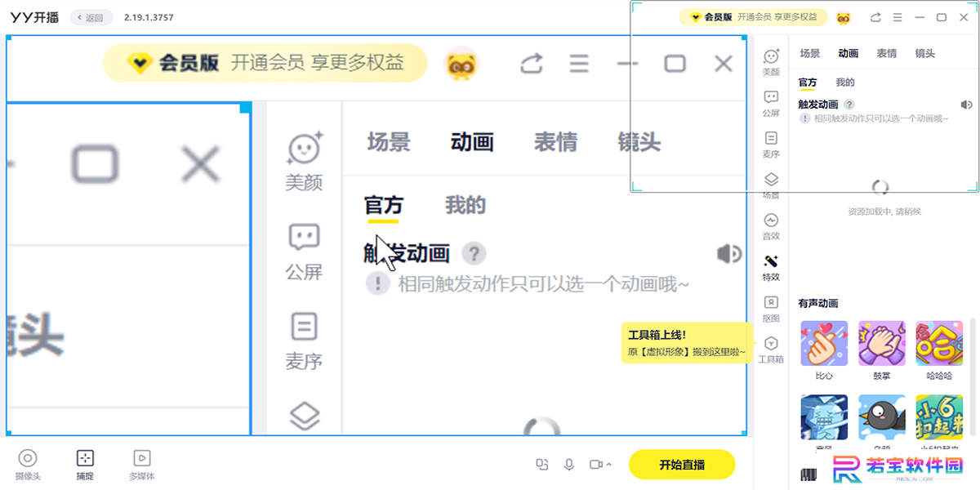The width and height of the screenshot is (980, 490).
Task: Click the 相同触发动作只可以选一个动画哦 hint text
Action: tap(880, 118)
